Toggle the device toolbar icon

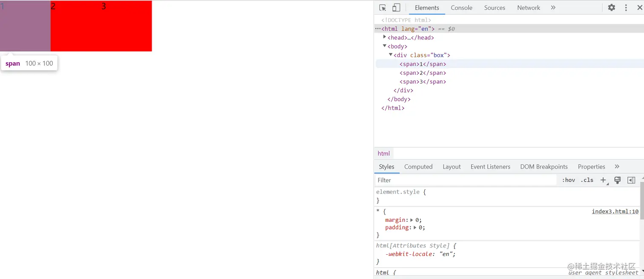(x=396, y=8)
